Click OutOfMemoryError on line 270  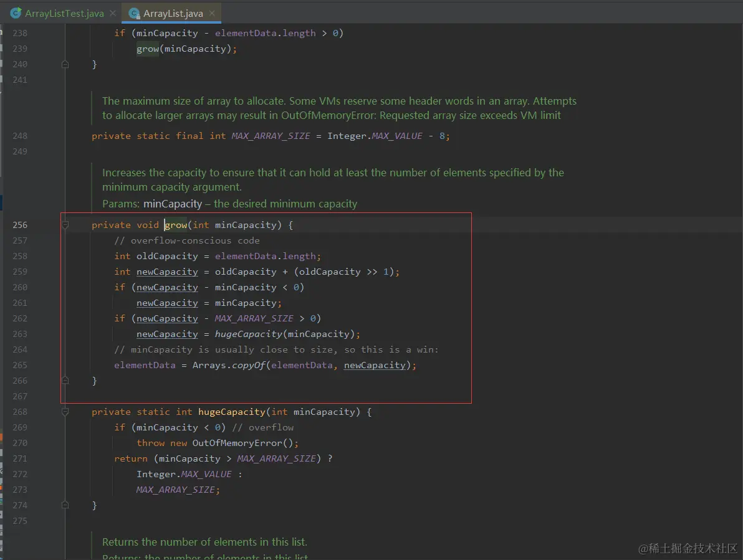coord(237,443)
